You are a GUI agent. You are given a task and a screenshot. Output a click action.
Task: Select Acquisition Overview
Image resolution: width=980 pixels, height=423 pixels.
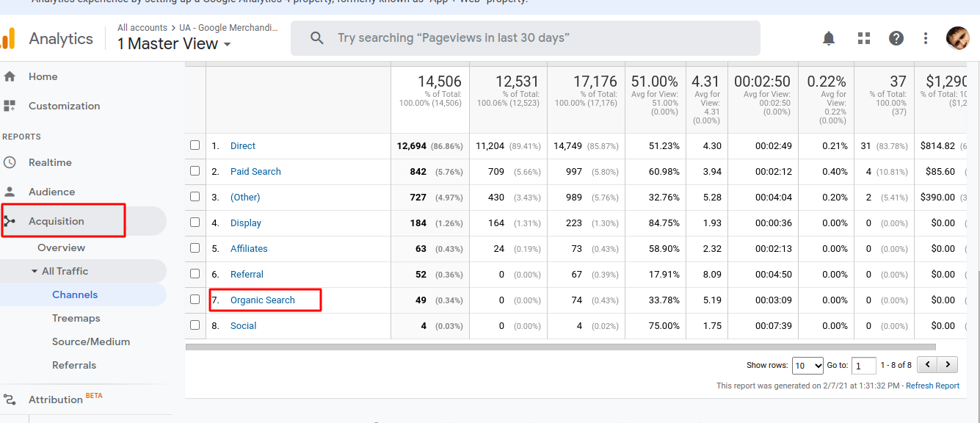(x=62, y=247)
